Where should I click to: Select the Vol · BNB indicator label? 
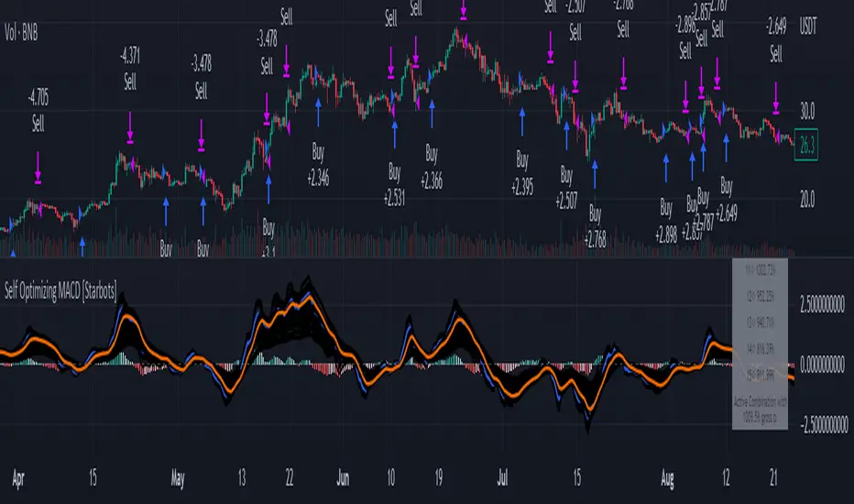tap(21, 33)
